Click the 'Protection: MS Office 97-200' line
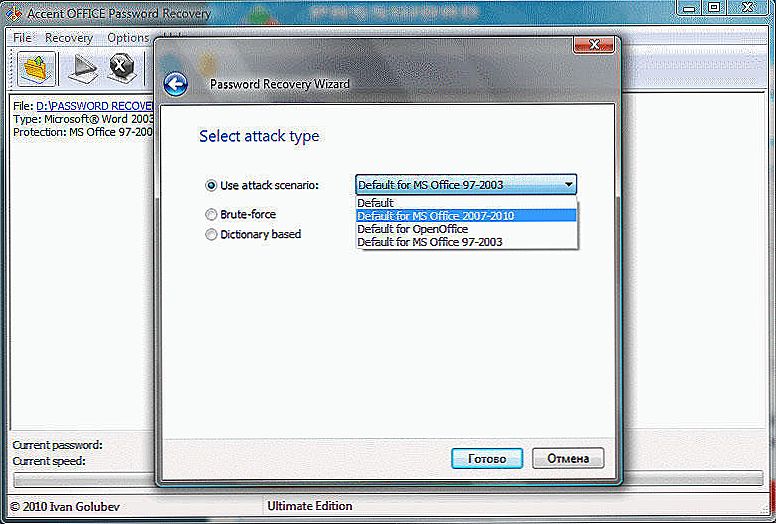 (x=83, y=132)
